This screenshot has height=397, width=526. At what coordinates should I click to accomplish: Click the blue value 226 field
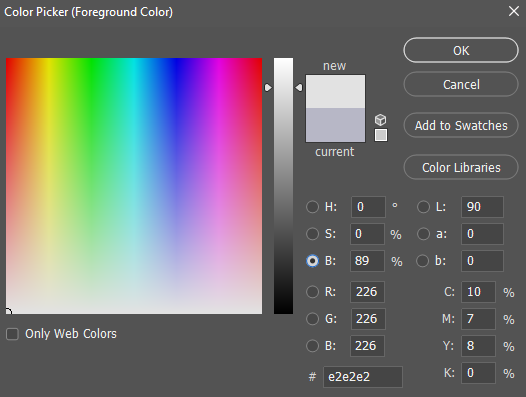click(368, 346)
